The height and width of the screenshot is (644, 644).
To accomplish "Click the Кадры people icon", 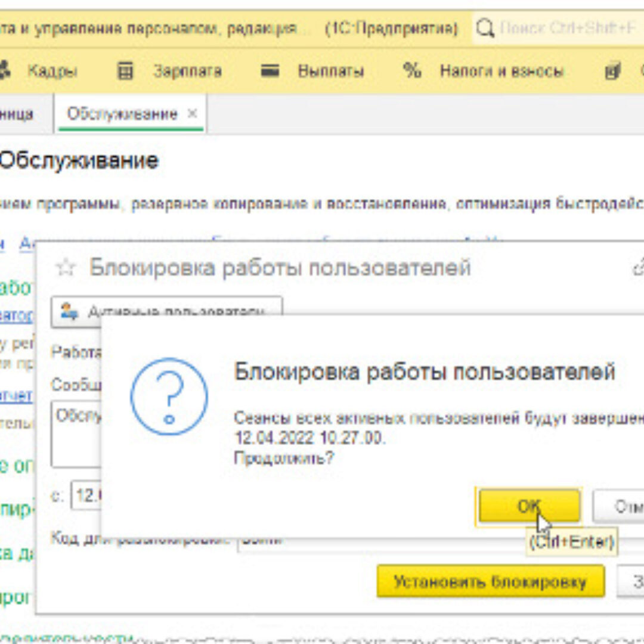I will [x=5, y=72].
